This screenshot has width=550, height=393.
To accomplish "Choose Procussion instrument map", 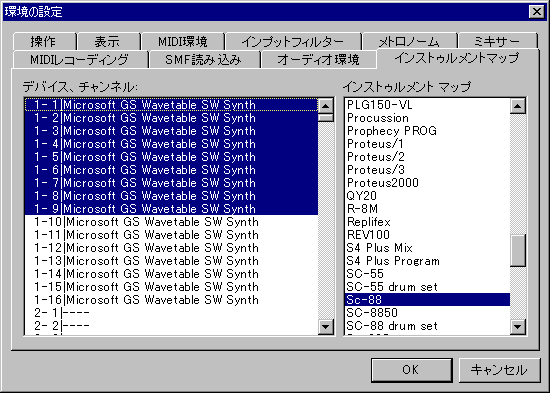I will [428, 118].
